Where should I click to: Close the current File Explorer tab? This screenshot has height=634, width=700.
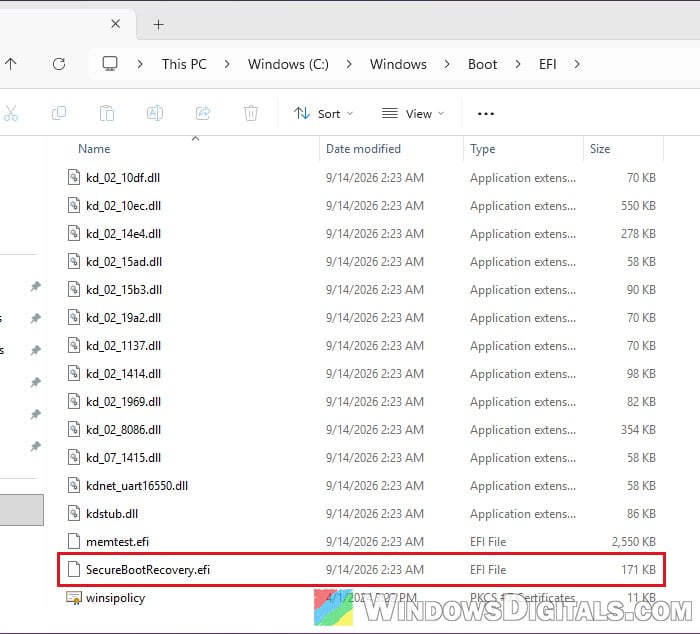pyautogui.click(x=116, y=24)
